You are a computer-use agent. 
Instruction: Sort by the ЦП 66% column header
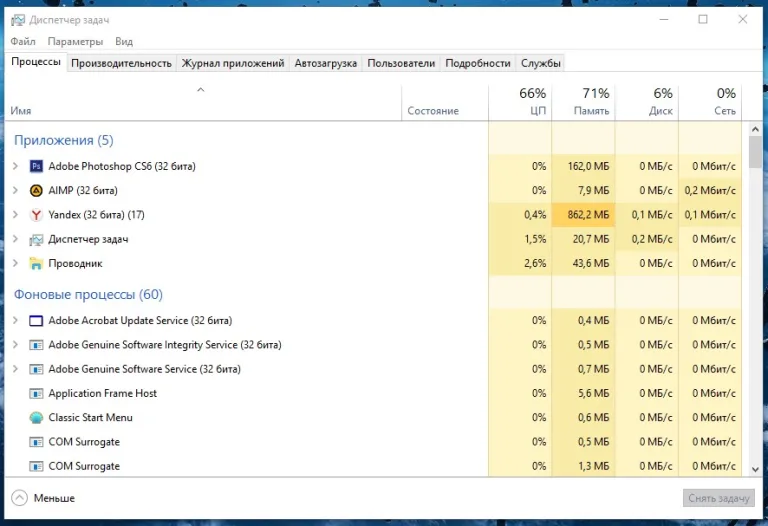click(x=520, y=103)
